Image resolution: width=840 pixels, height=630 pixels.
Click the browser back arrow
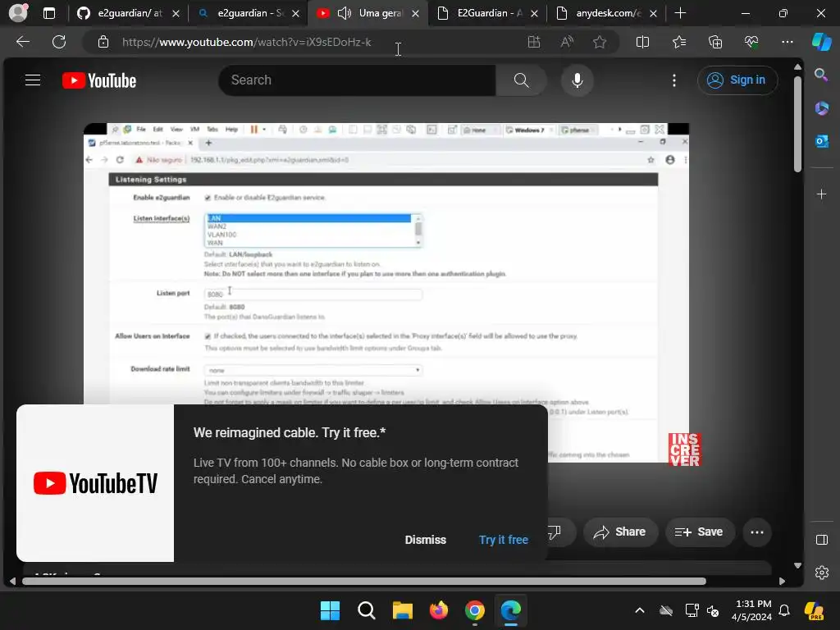coord(23,42)
